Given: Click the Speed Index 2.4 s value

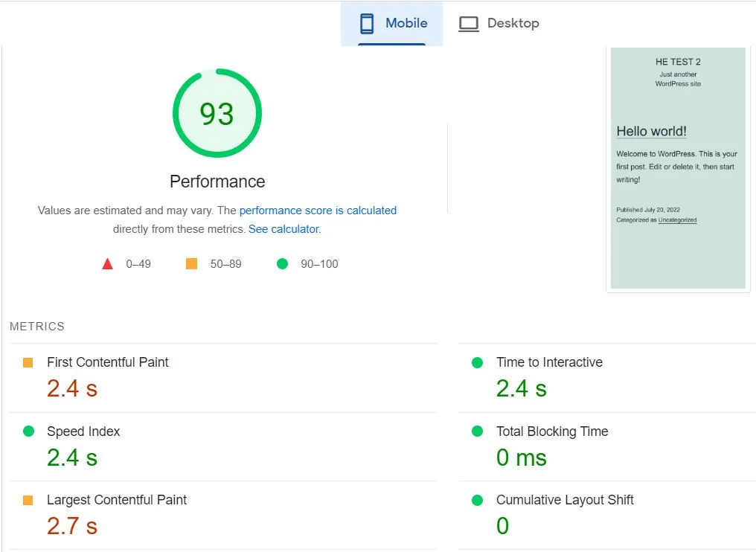Looking at the screenshot, I should coord(72,458).
